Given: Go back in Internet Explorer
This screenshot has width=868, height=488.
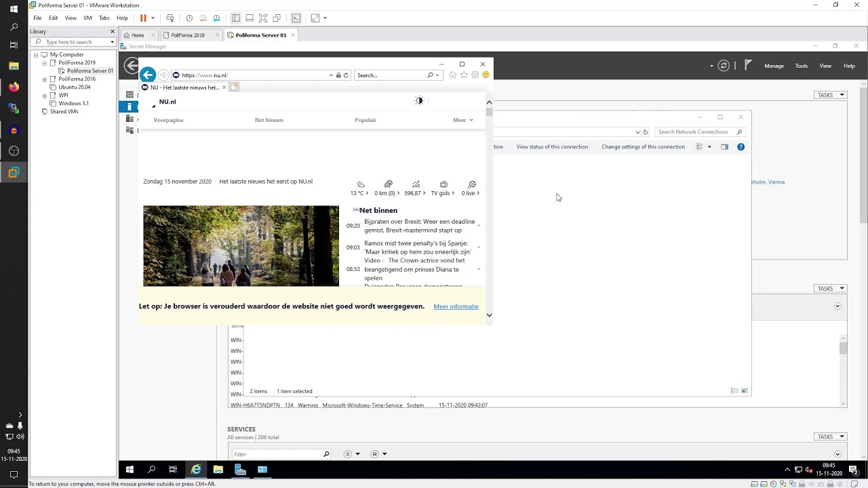Looking at the screenshot, I should pyautogui.click(x=147, y=75).
